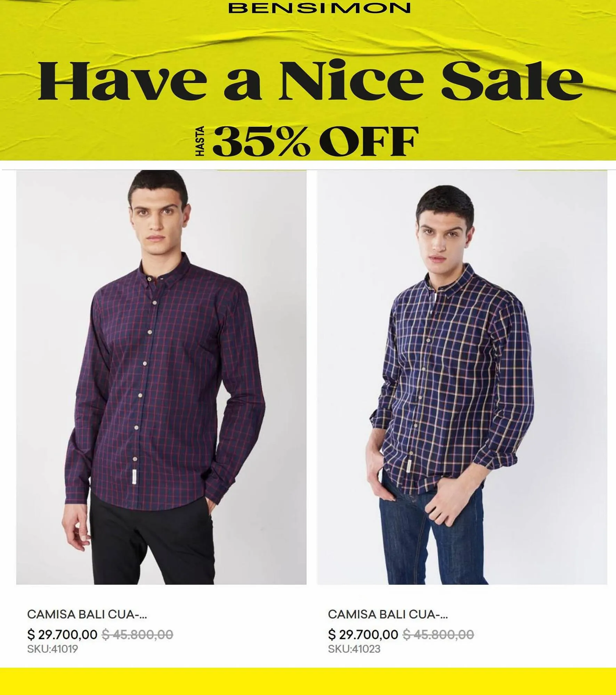Select the SKU:41019 label
Image resolution: width=616 pixels, height=695 pixels.
tap(52, 649)
